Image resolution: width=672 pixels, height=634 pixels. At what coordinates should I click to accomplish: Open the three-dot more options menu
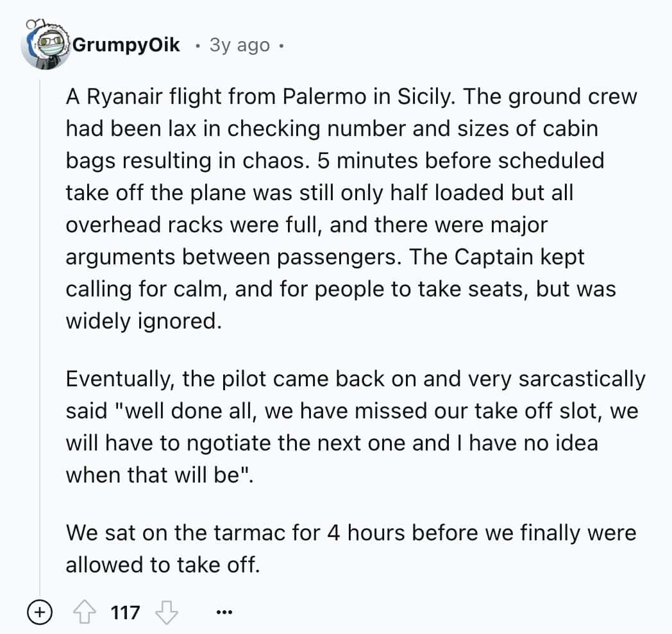(221, 613)
